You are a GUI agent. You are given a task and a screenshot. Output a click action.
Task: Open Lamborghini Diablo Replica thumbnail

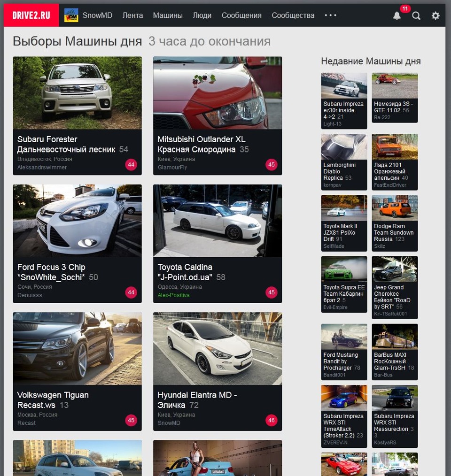point(344,146)
